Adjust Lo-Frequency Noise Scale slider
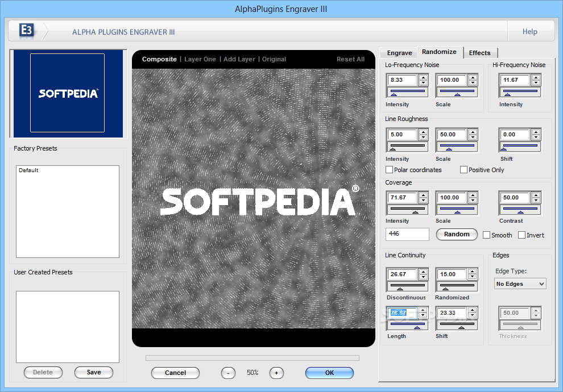The height and width of the screenshot is (392, 563). tap(457, 92)
